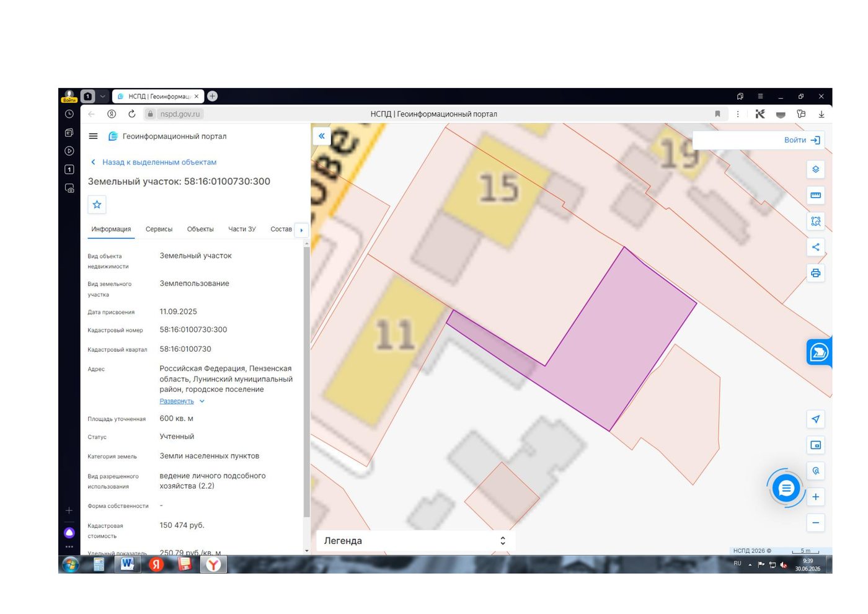868x614 pixels.
Task: Show more tabs with right arrow
Action: (301, 230)
